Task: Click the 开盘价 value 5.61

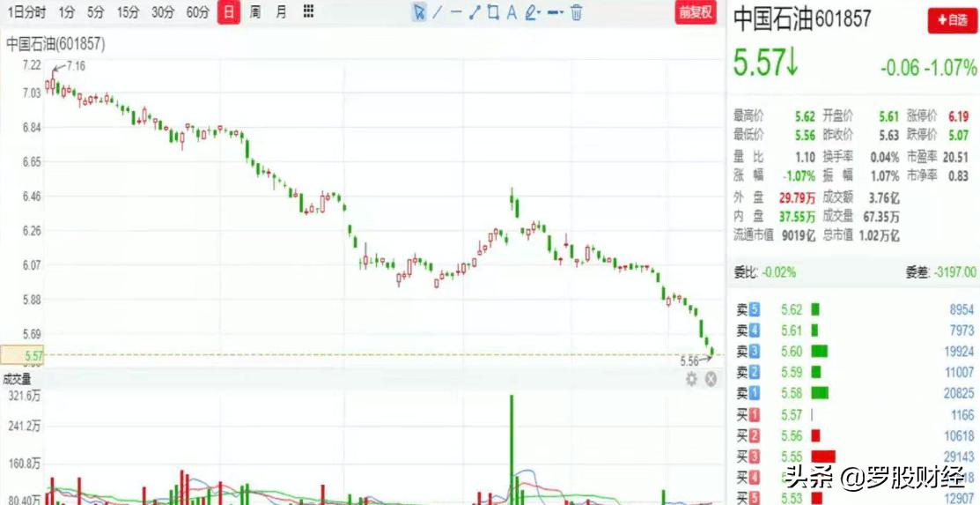Action: pyautogui.click(x=888, y=115)
